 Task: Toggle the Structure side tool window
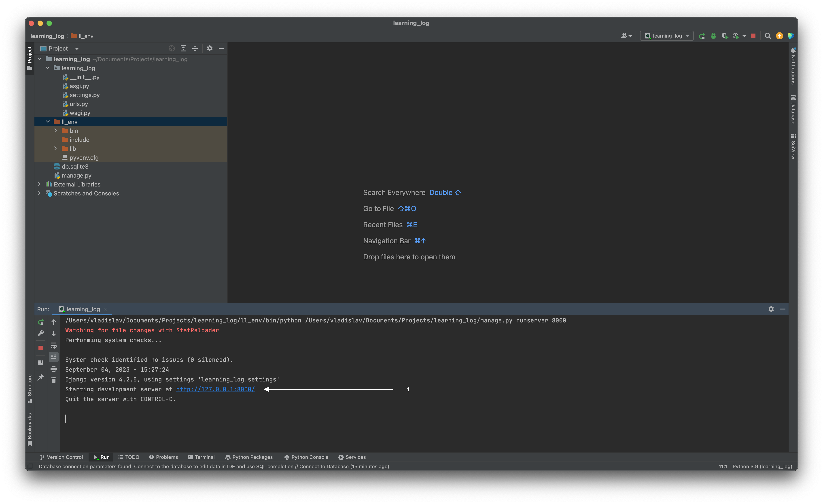[30, 388]
